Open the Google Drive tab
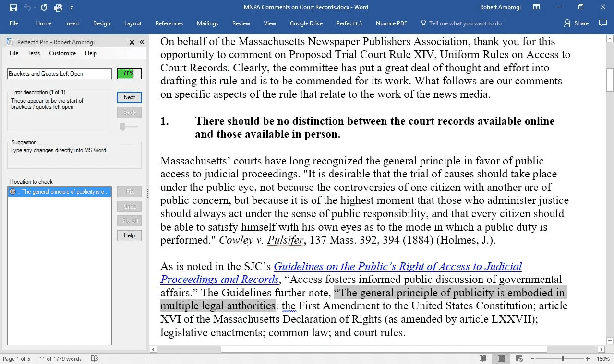The height and width of the screenshot is (364, 614). (306, 23)
